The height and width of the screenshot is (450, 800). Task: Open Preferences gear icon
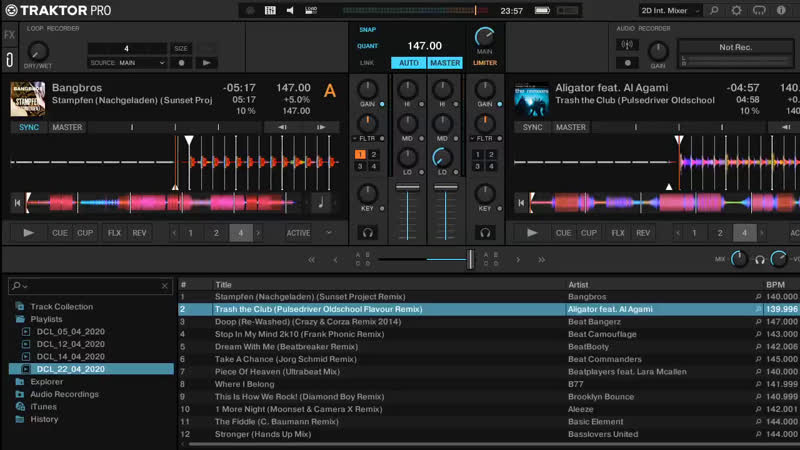(736, 10)
